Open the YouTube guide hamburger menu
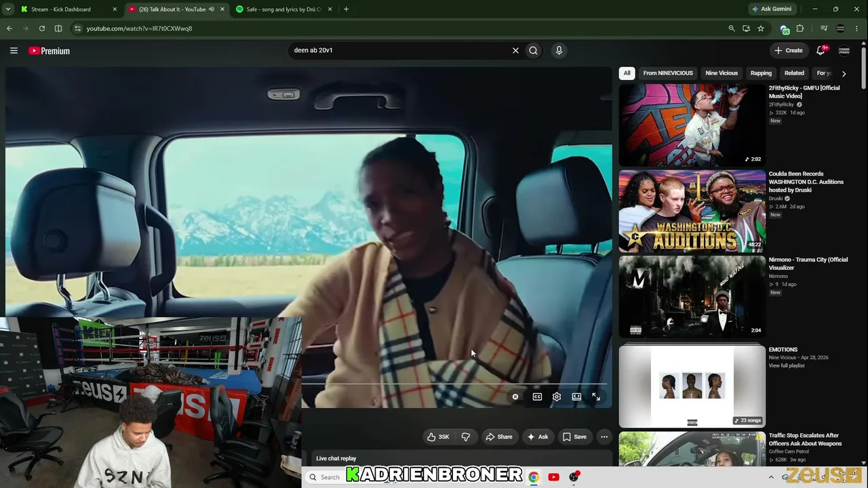The width and height of the screenshot is (868, 488). 14,50
